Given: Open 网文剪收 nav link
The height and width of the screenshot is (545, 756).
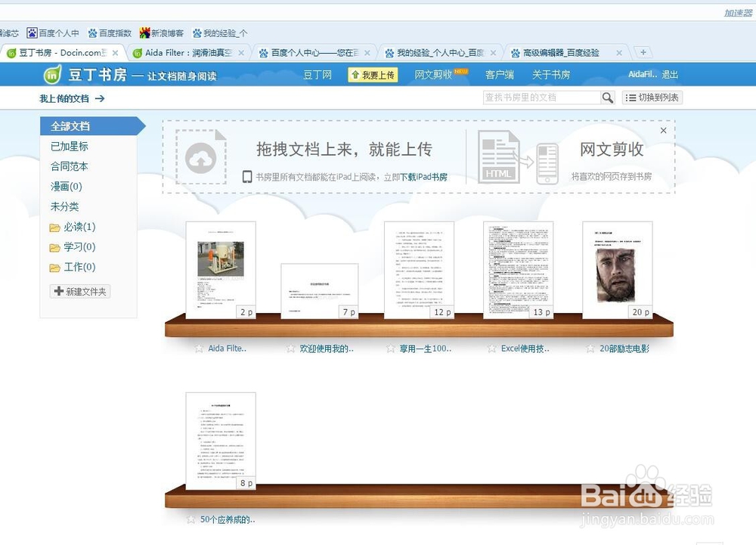Looking at the screenshot, I should pos(433,75).
